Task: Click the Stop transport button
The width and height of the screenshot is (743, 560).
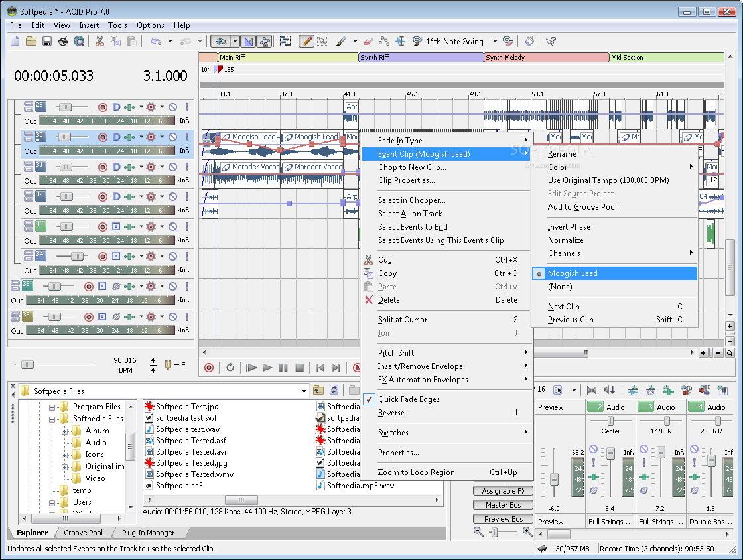Action: [299, 367]
